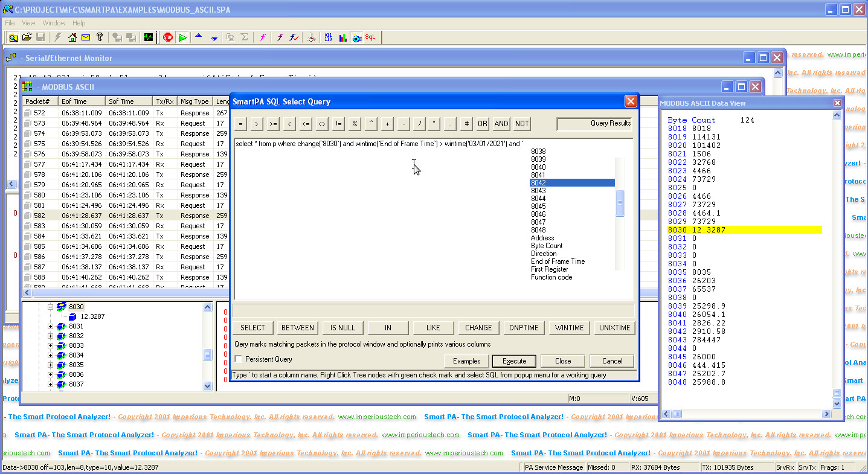Click the Sigma sum toolbar icon
This screenshot has height=474, width=868.
pos(245,37)
